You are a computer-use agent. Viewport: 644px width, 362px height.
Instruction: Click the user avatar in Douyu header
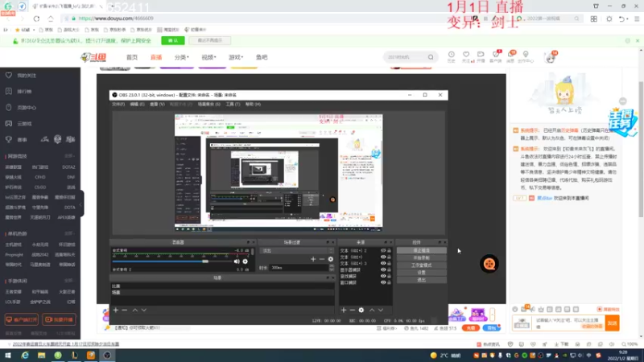(551, 57)
